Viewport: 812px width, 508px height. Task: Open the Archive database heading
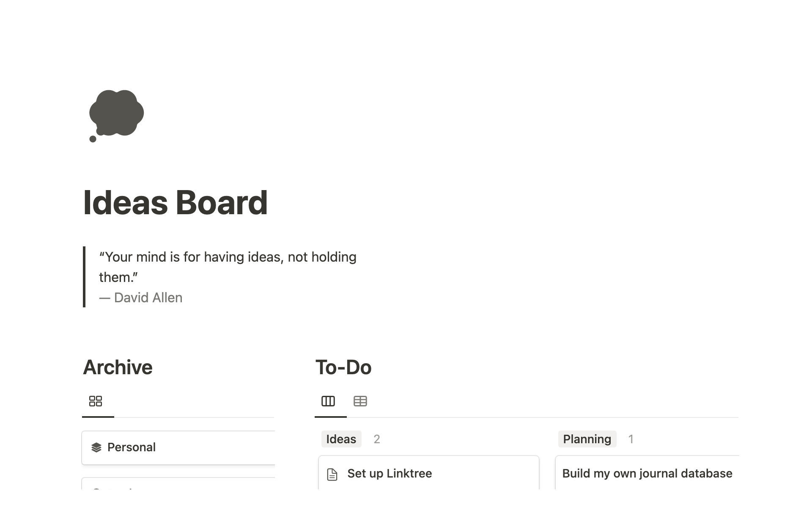click(x=118, y=367)
